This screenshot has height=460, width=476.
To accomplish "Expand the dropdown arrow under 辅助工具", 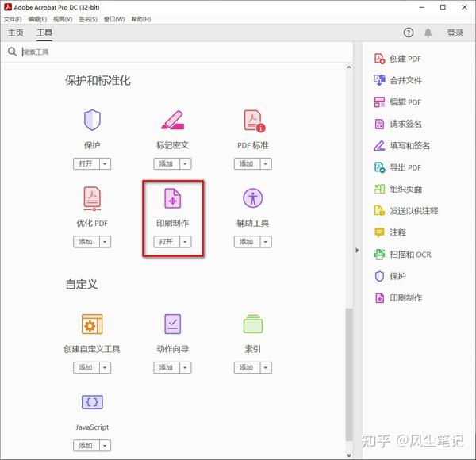I will (x=266, y=242).
